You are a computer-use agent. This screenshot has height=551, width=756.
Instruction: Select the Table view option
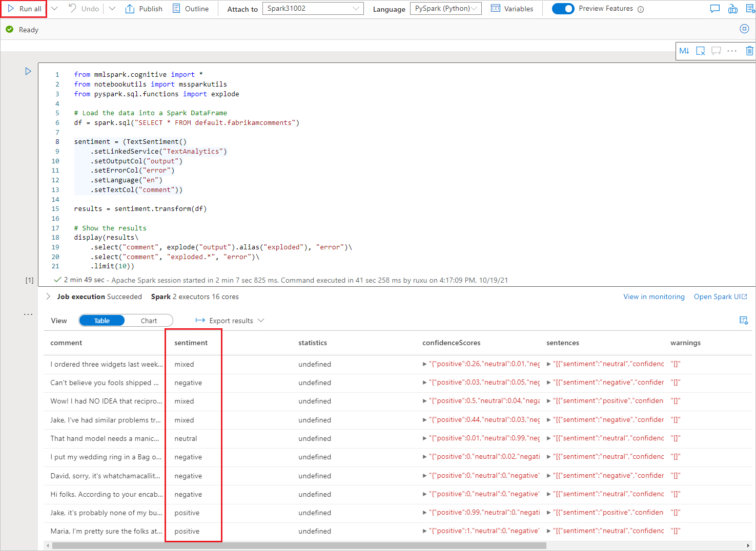click(101, 320)
